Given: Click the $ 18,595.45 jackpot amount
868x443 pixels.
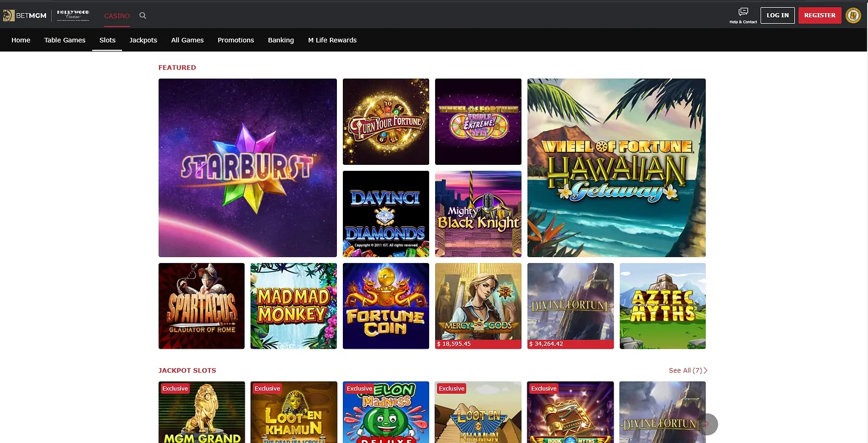Looking at the screenshot, I should pos(454,344).
